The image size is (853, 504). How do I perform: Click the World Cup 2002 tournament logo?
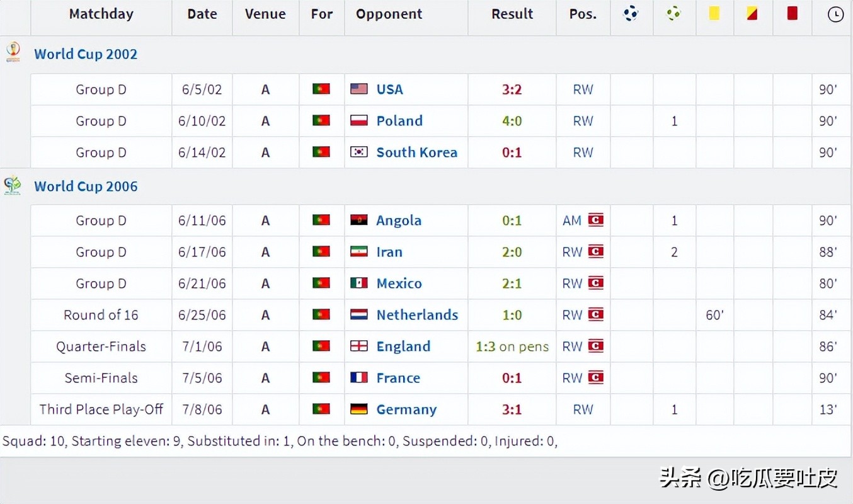[13, 53]
